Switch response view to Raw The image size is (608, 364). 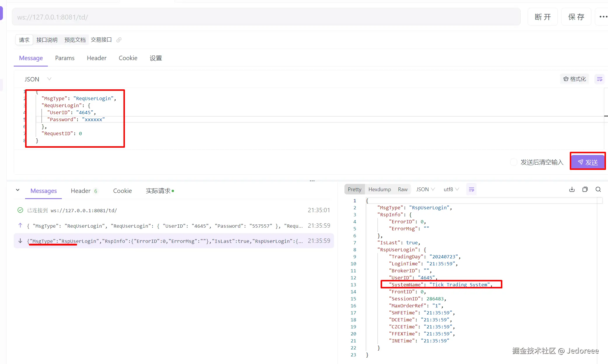coord(403,189)
